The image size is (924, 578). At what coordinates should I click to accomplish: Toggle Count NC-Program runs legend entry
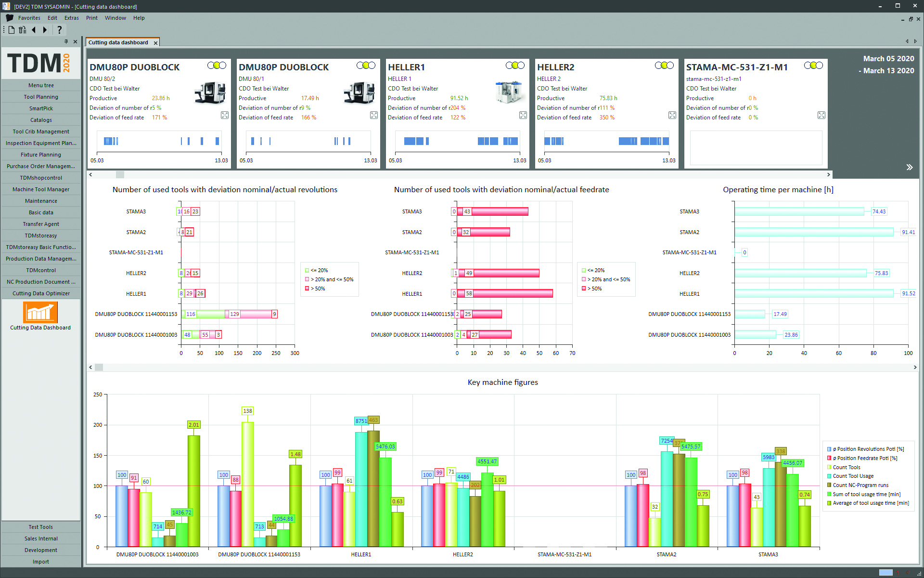(x=860, y=485)
